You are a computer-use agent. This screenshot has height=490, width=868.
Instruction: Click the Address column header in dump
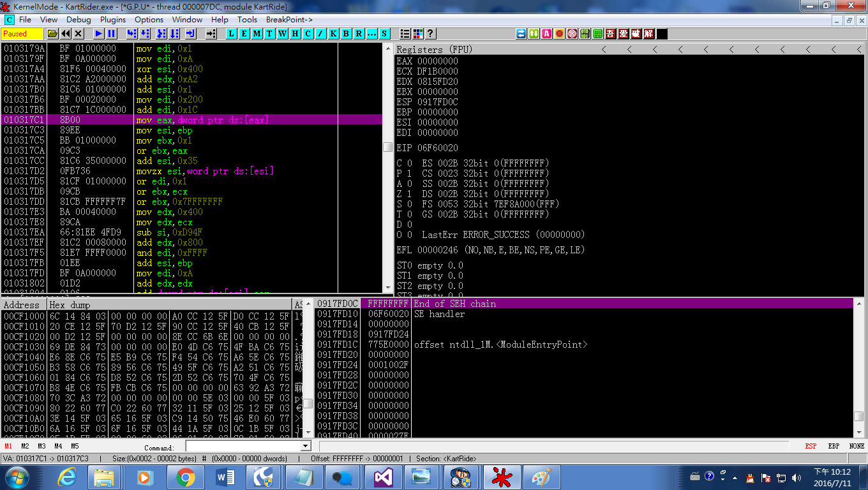25,305
